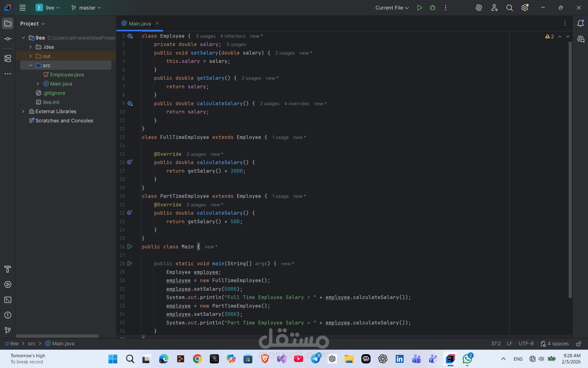588x368 pixels.
Task: Open the Notifications bell panel
Action: 580,24
